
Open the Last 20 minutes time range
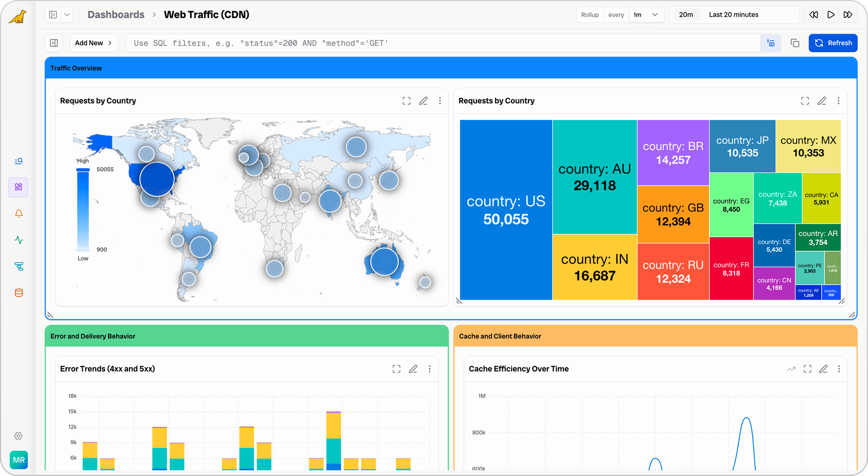pos(733,15)
